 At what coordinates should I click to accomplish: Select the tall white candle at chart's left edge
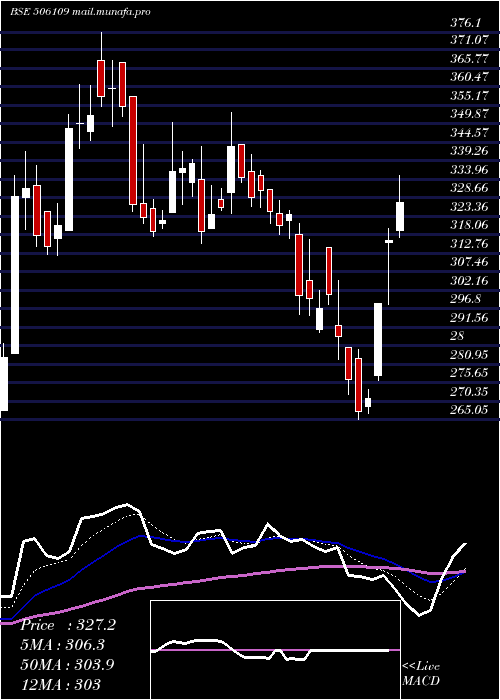[x=15, y=275]
